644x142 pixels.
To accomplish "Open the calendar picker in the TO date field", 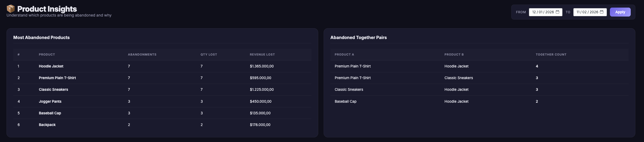I will (601, 12).
